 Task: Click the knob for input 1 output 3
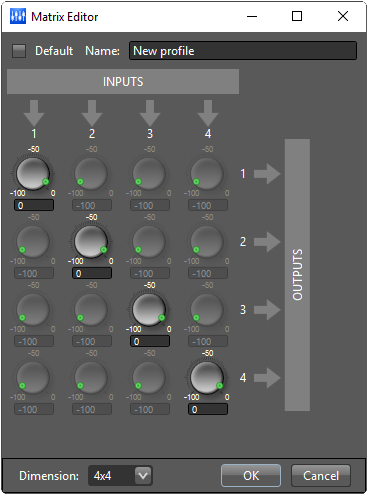[33, 310]
